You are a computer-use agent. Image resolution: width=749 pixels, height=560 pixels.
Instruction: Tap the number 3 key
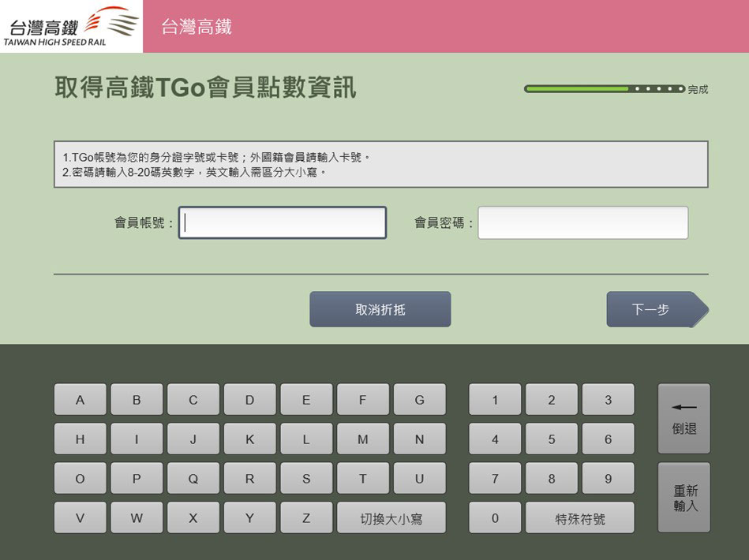[x=608, y=399]
